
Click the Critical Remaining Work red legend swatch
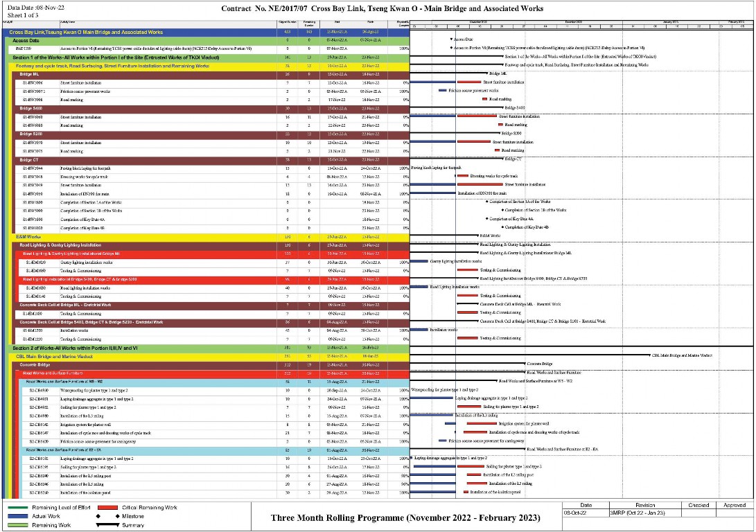tap(107, 508)
